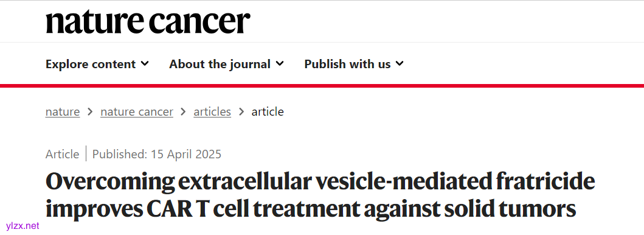This screenshot has height=235, width=644.
Task: Expand the chevron beside Publish with us
Action: tap(400, 64)
